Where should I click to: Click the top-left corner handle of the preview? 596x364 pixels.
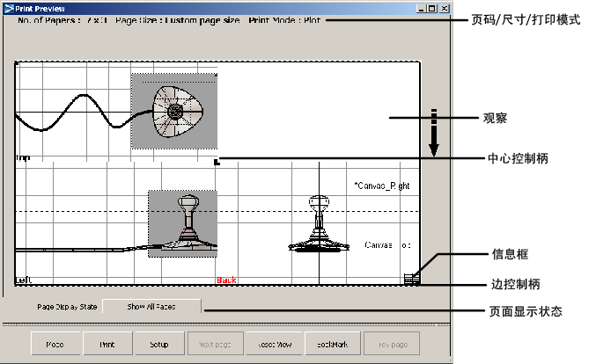click(x=16, y=62)
